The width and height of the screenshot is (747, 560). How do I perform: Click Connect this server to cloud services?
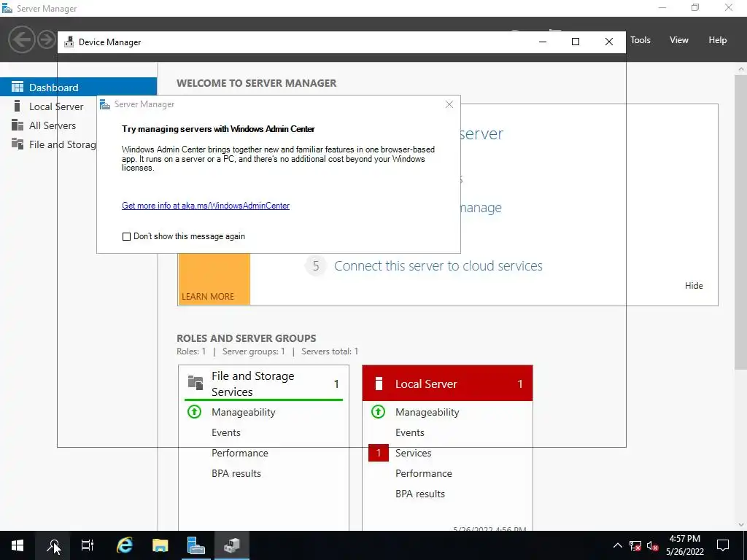(x=438, y=265)
